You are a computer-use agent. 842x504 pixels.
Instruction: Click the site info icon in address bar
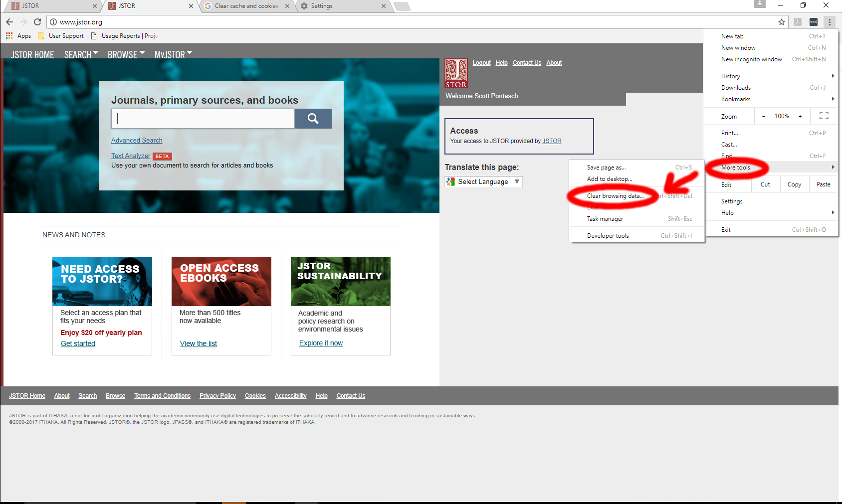[53, 22]
